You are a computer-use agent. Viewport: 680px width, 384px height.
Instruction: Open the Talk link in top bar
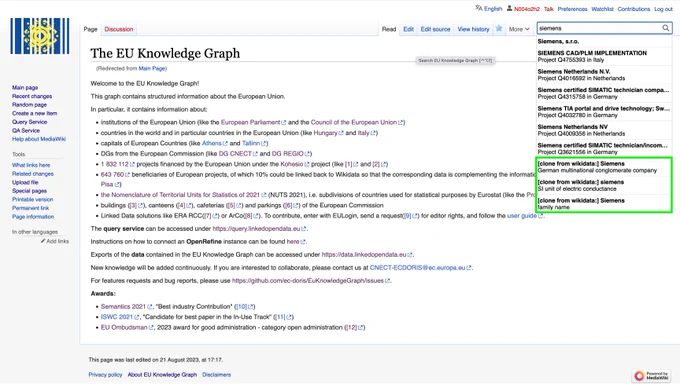pos(549,9)
